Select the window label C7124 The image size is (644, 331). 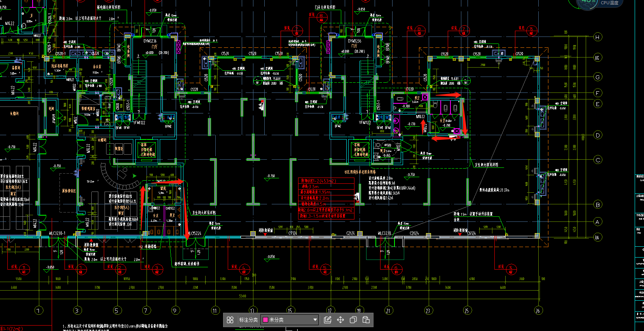point(293,233)
